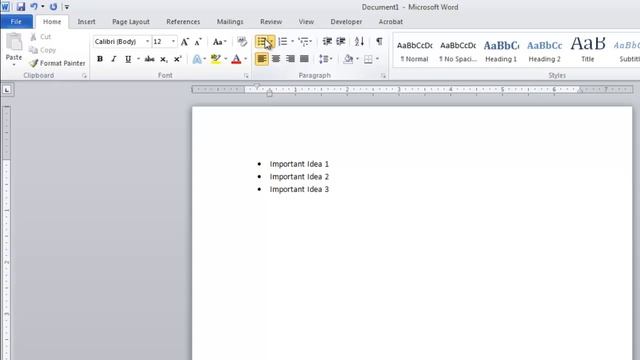
Task: Click the Center alignment icon
Action: [x=276, y=59]
